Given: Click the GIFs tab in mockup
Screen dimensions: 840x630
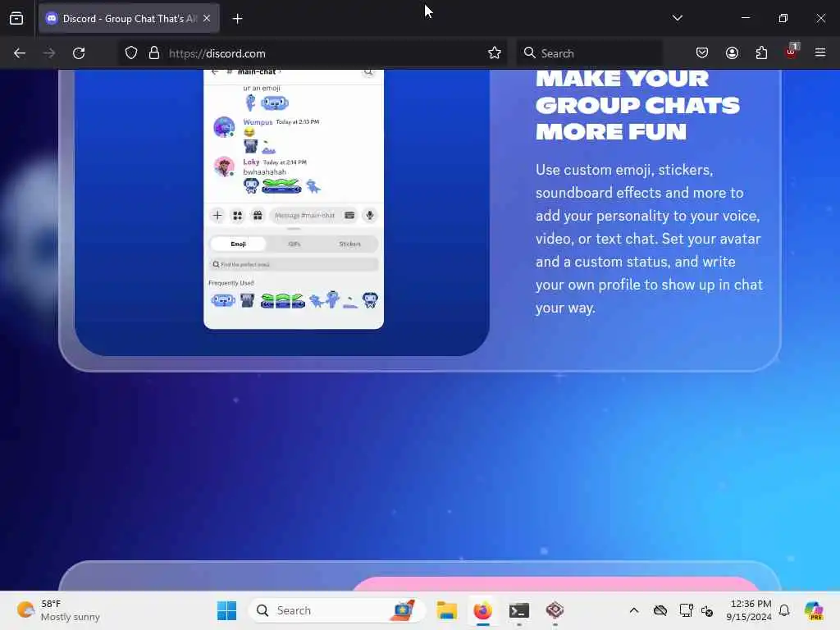Looking at the screenshot, I should [294, 244].
